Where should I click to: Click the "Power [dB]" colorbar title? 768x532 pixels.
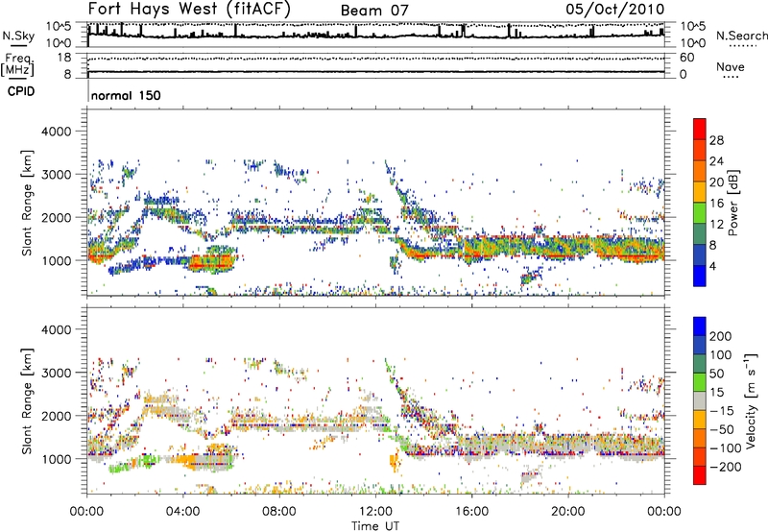pyautogui.click(x=732, y=203)
